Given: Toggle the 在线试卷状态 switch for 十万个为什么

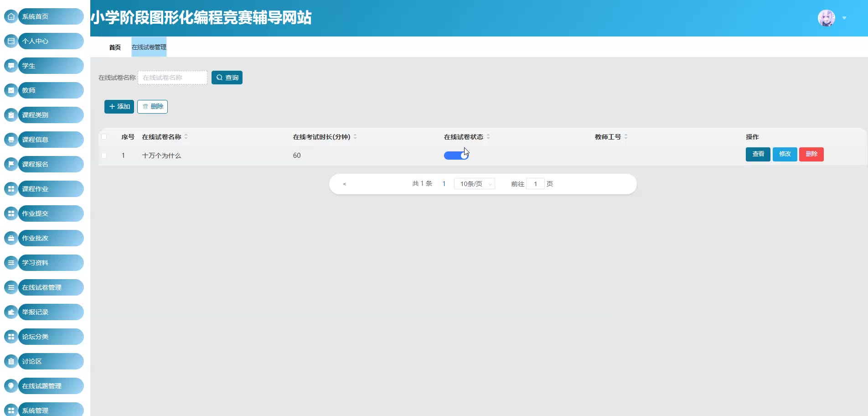Looking at the screenshot, I should (x=456, y=156).
